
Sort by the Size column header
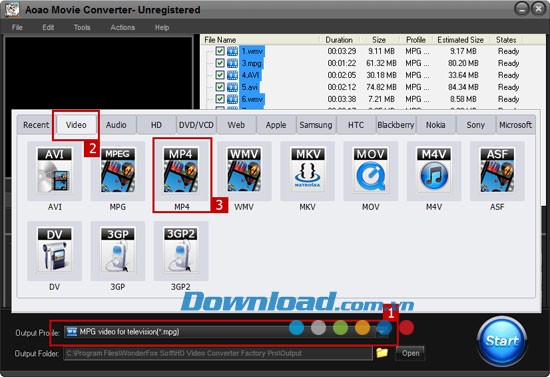point(379,40)
